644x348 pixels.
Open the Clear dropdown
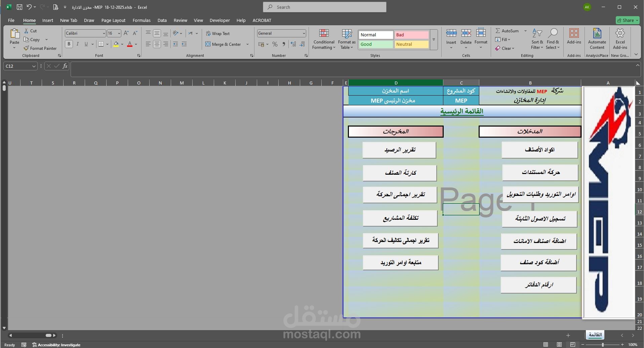pos(505,48)
